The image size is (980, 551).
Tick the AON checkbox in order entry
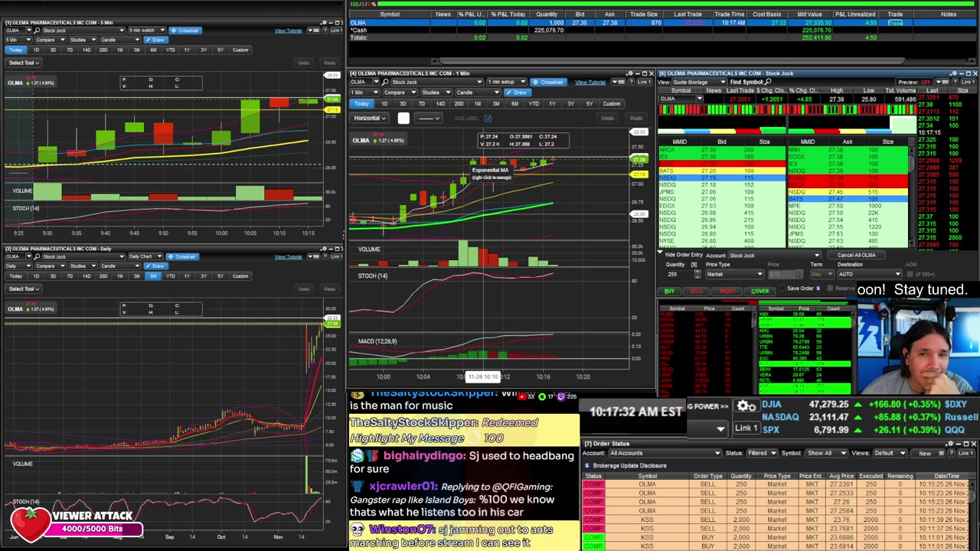click(x=910, y=274)
